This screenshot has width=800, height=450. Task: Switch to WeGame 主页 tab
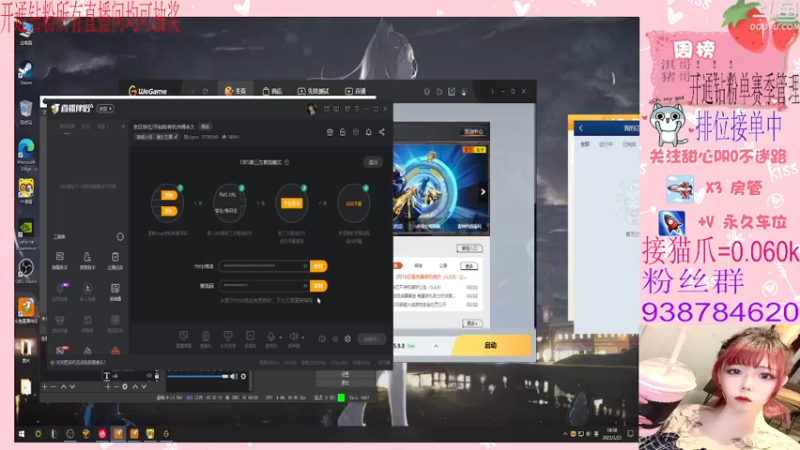coord(235,91)
